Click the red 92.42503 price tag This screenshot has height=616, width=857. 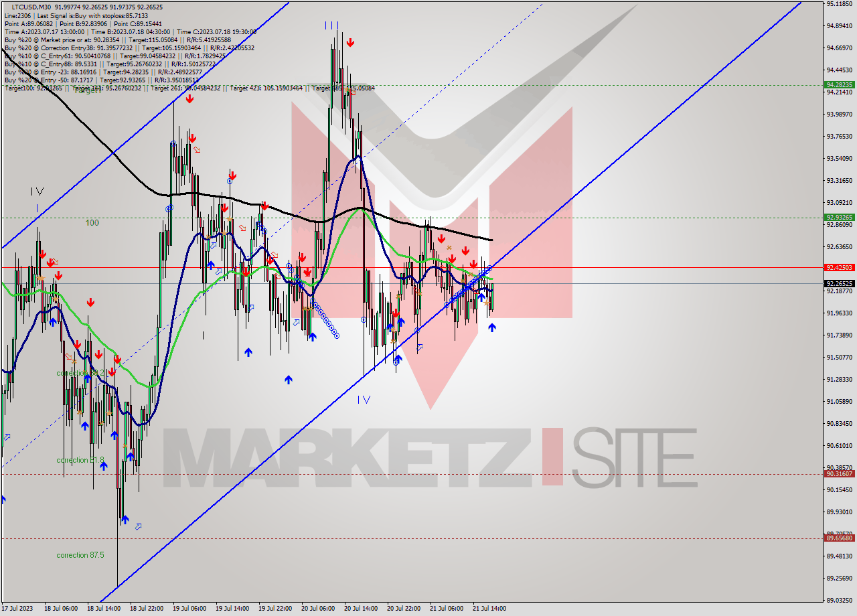click(x=840, y=268)
